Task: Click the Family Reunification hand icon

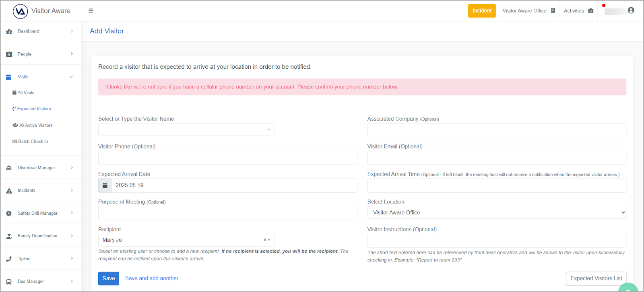Action: (x=9, y=236)
